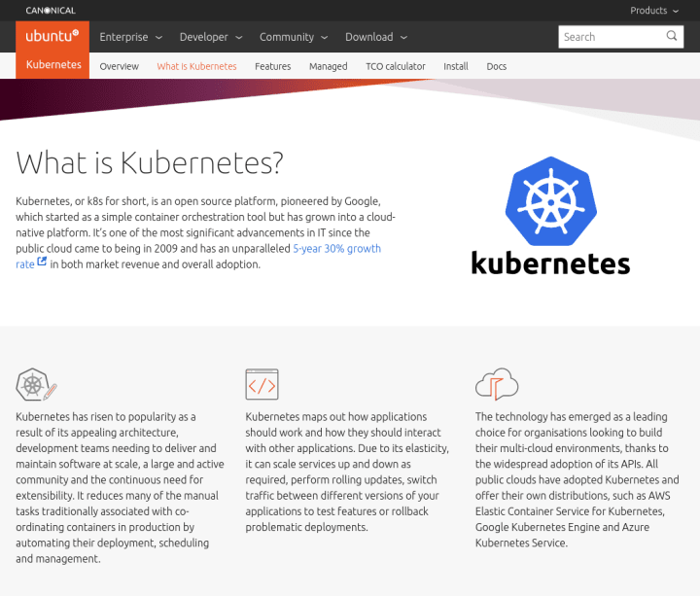
Task: Go to the Overview tab
Action: click(120, 66)
